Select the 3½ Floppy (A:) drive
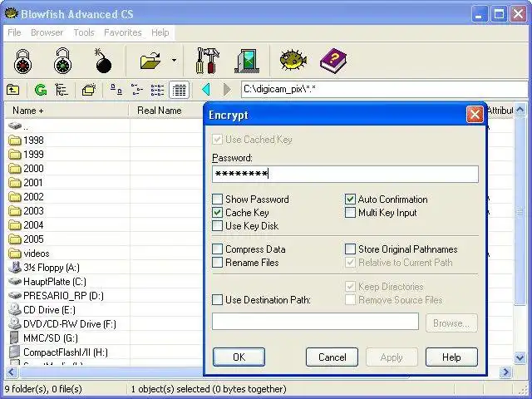The image size is (532, 399). click(44, 268)
